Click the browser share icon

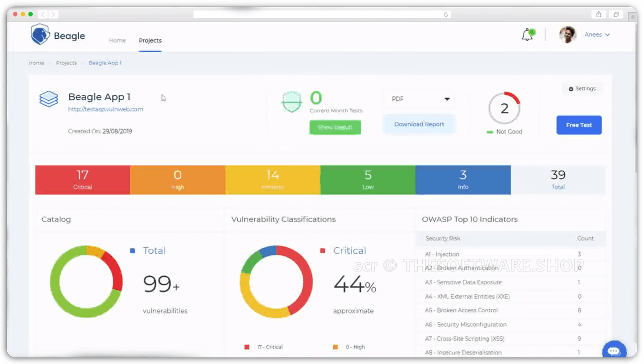[x=599, y=14]
